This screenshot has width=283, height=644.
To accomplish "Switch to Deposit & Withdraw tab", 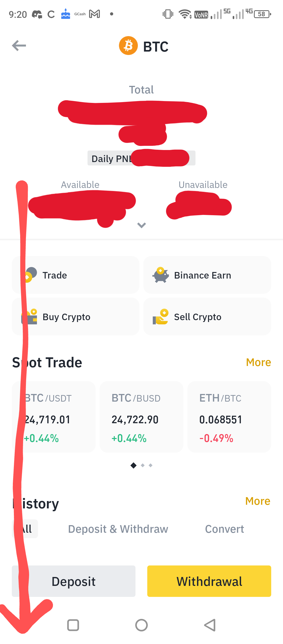I will pos(118,529).
